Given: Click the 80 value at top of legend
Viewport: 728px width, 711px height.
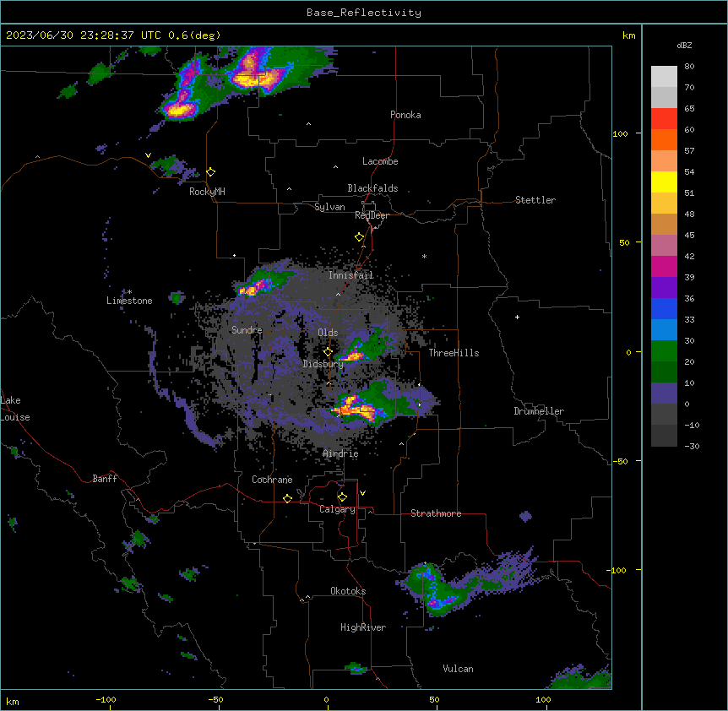Looking at the screenshot, I should pyautogui.click(x=689, y=67).
